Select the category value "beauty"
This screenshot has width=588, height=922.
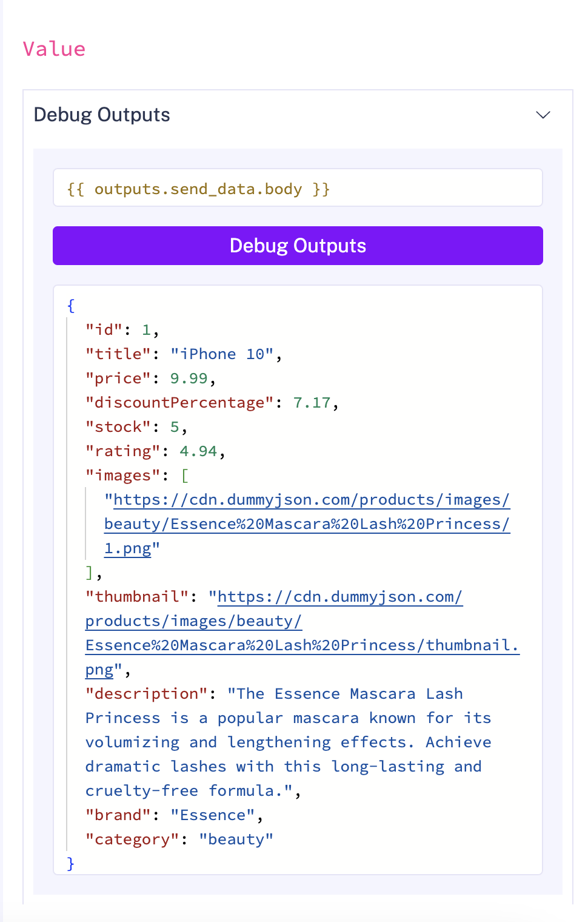(x=236, y=839)
